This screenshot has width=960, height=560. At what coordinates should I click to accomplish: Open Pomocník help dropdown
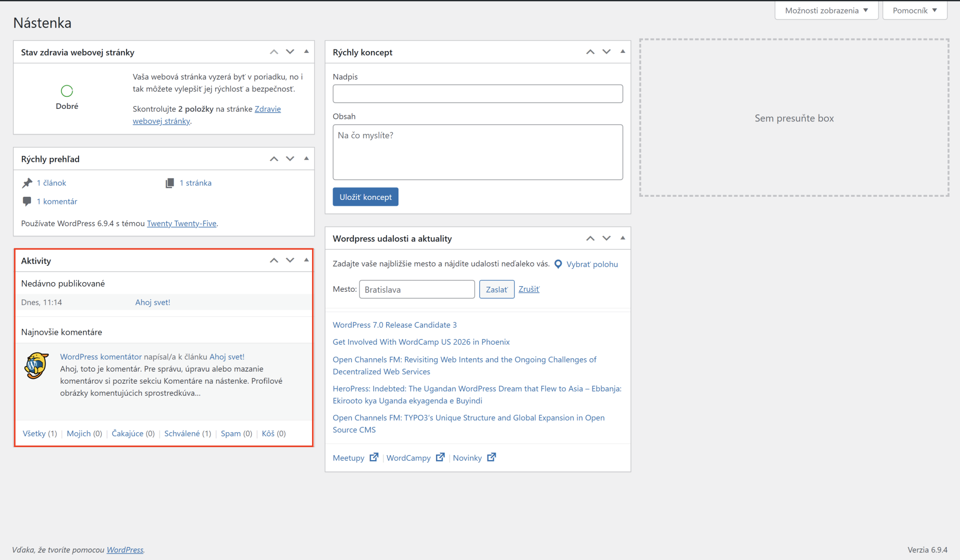pos(915,10)
